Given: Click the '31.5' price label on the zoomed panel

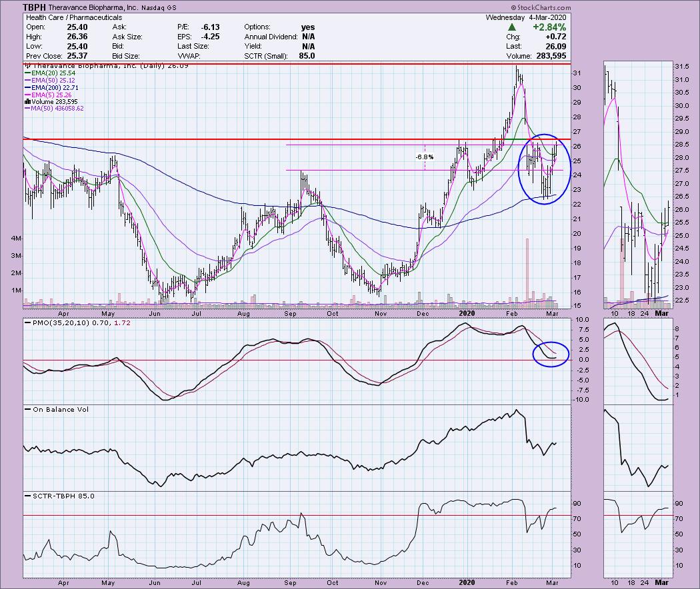Looking at the screenshot, I should tap(681, 67).
